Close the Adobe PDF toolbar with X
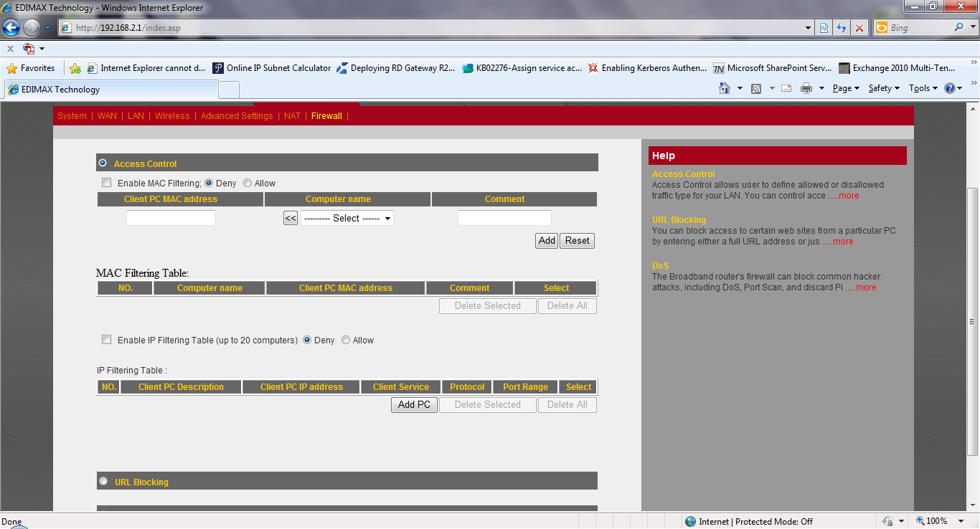Viewport: 980px width, 529px height. (10, 49)
